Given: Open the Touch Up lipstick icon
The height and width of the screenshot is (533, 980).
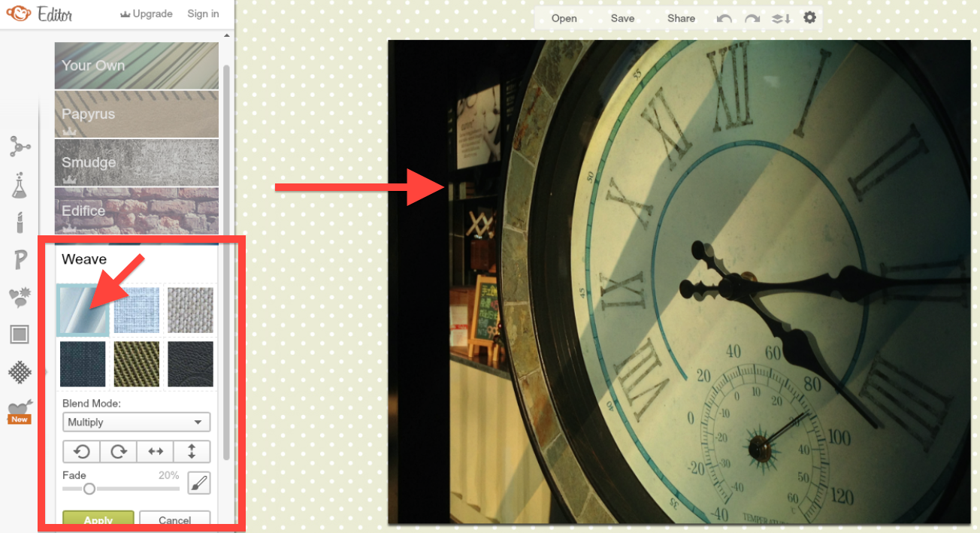Looking at the screenshot, I should 20,223.
